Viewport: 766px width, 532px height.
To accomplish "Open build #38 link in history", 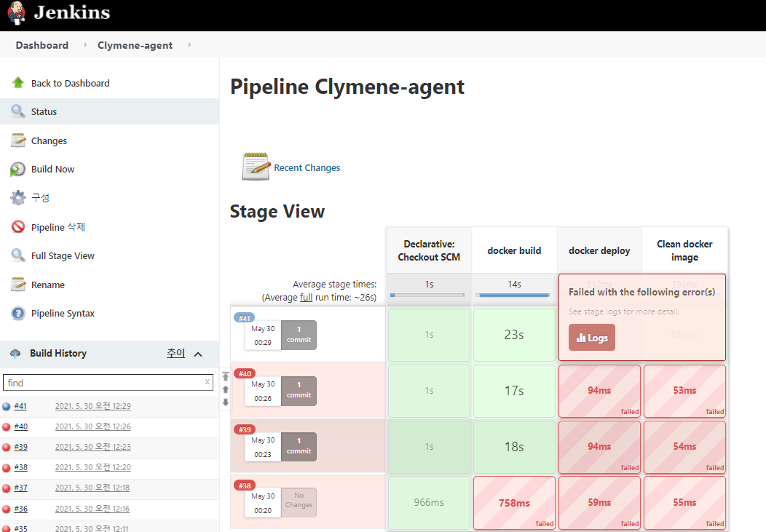I will 20,467.
